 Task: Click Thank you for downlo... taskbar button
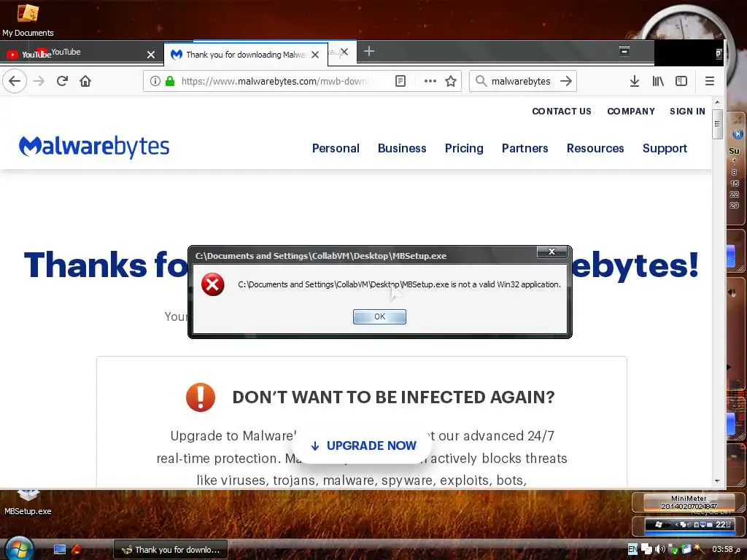[x=171, y=550]
